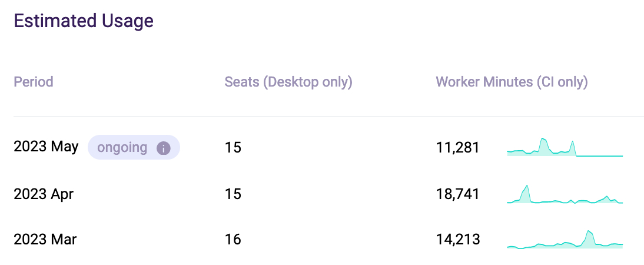Click the Estimated Usage heading
The image size is (644, 265).
tap(84, 21)
